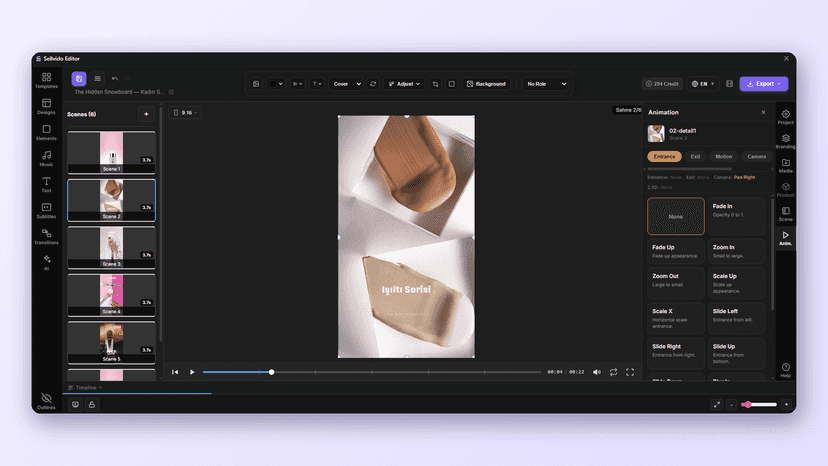Open the text style dropdown in toolbar
Image resolution: width=828 pixels, height=466 pixels.
pyautogui.click(x=316, y=84)
